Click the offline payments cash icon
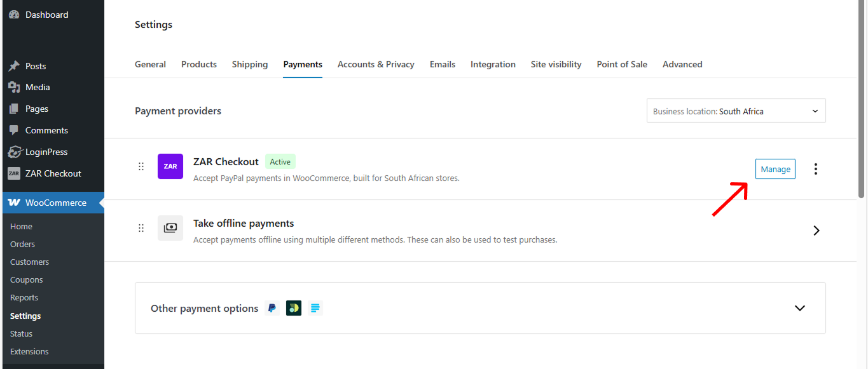The image size is (868, 369). click(170, 228)
